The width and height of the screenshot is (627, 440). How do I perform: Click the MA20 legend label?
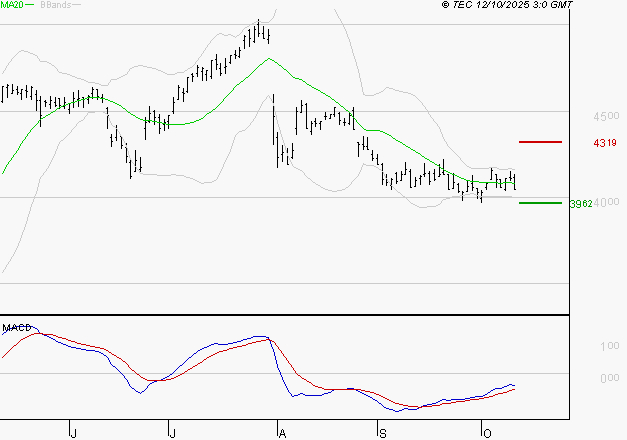click(x=12, y=4)
